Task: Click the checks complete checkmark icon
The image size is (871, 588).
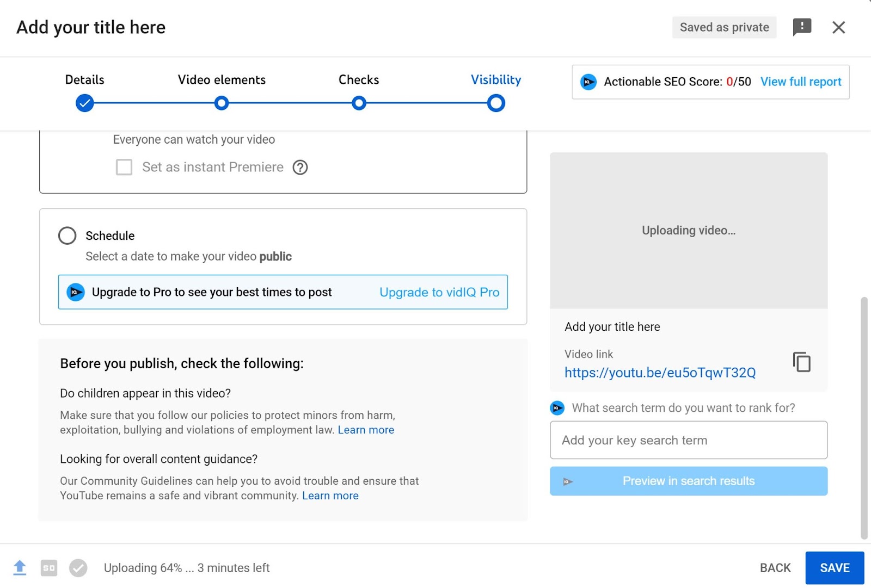Action: (x=78, y=568)
